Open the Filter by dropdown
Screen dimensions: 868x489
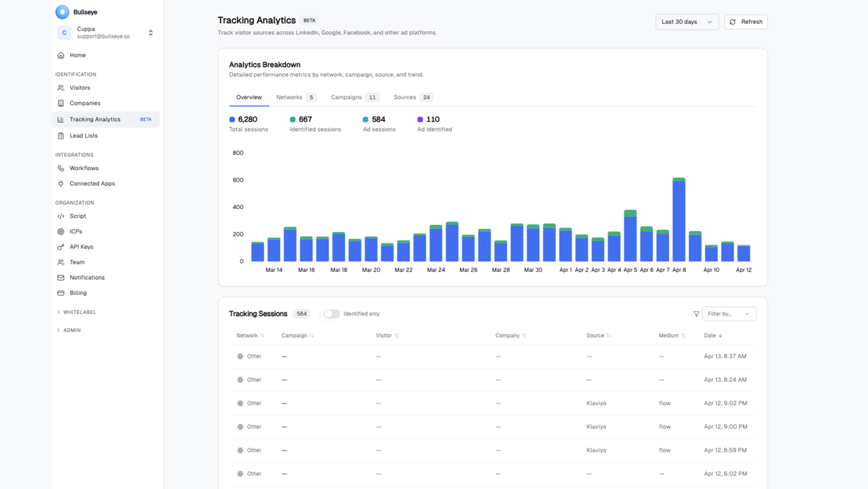pos(729,313)
